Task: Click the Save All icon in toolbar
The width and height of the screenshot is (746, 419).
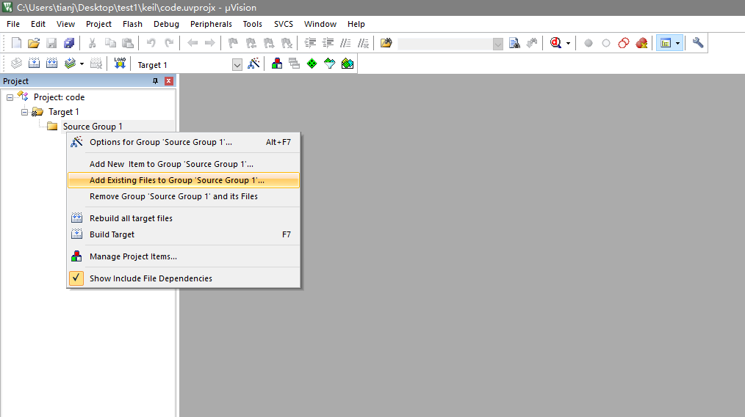Action: [69, 43]
